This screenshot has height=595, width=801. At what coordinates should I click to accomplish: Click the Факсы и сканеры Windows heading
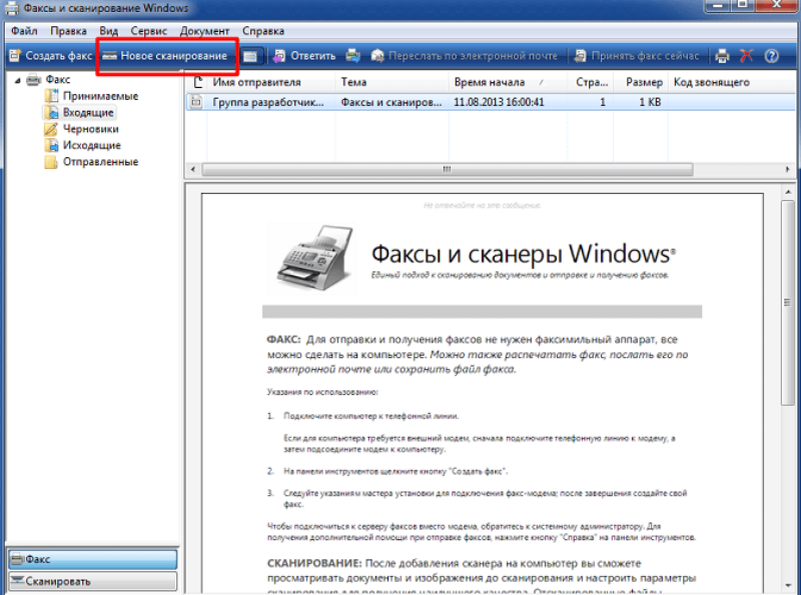point(523,253)
